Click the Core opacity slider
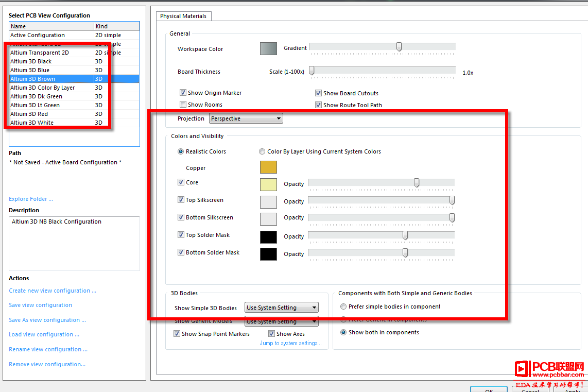The image size is (588, 392). tap(382, 183)
